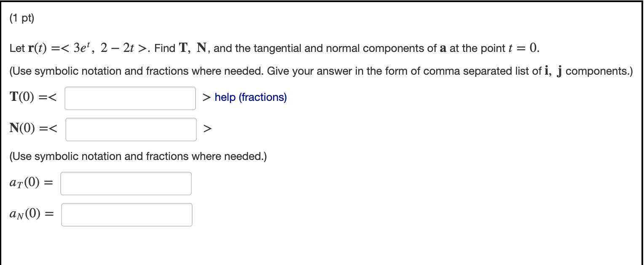Place cursor in the unit normal vector field
The height and width of the screenshot is (265, 644).
(x=131, y=129)
